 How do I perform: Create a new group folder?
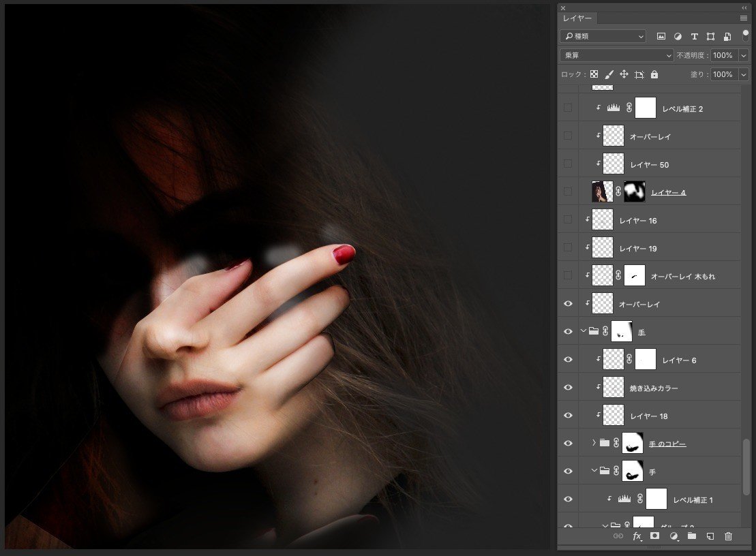[x=692, y=536]
